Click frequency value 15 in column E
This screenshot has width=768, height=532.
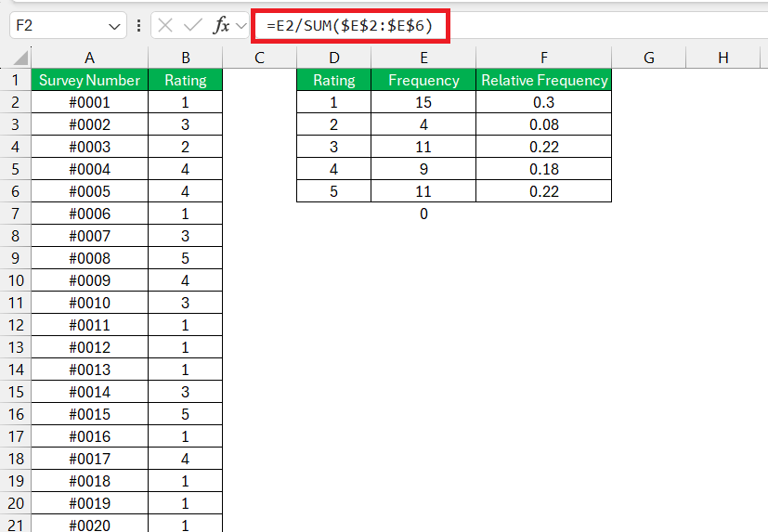[423, 102]
